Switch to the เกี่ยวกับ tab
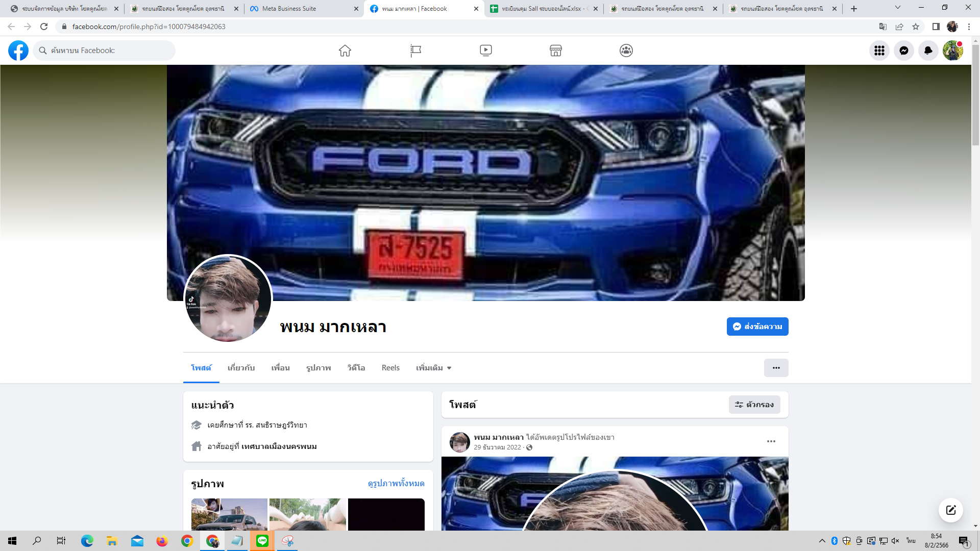Screen dimensions: 980x551 241,368
